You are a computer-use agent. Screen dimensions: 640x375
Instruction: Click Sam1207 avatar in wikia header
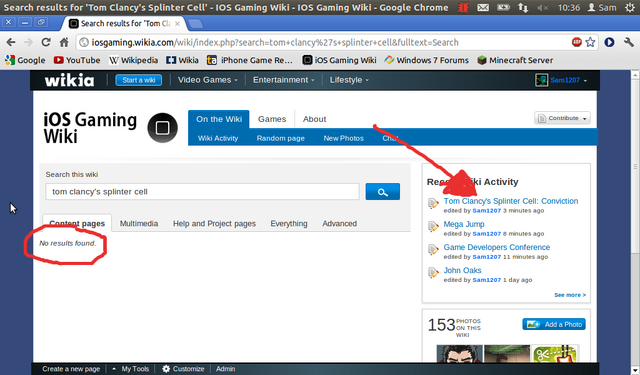(541, 80)
